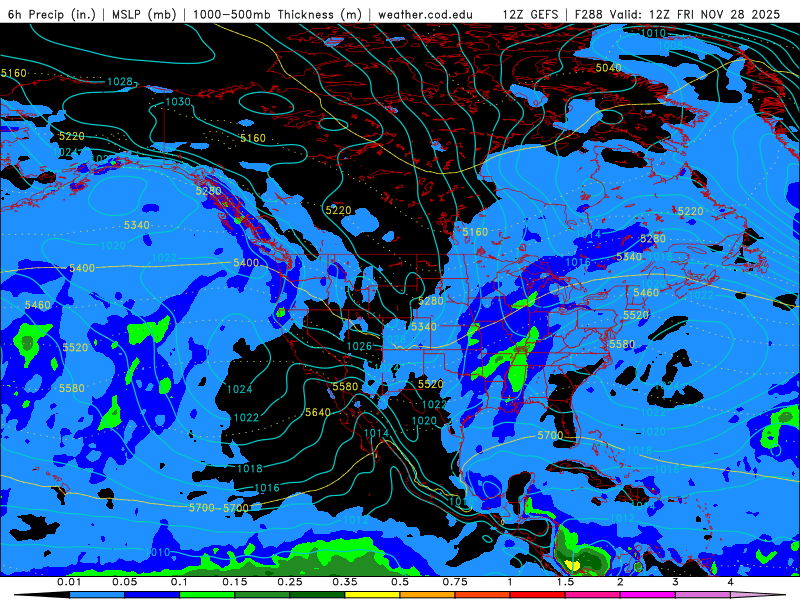Screen dimensions: 800x600
Task: Pick the magenta 2 to 3 inch swatch
Action: click(x=648, y=595)
